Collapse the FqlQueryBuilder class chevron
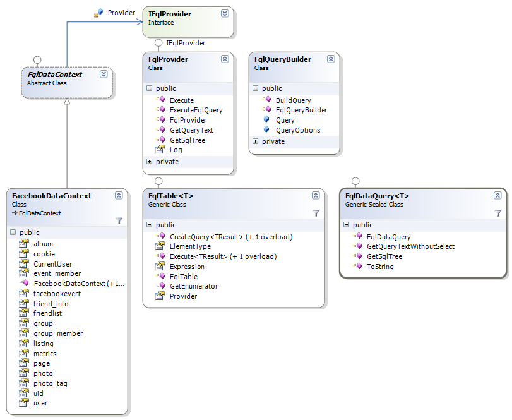The width and height of the screenshot is (512, 420). coord(331,59)
